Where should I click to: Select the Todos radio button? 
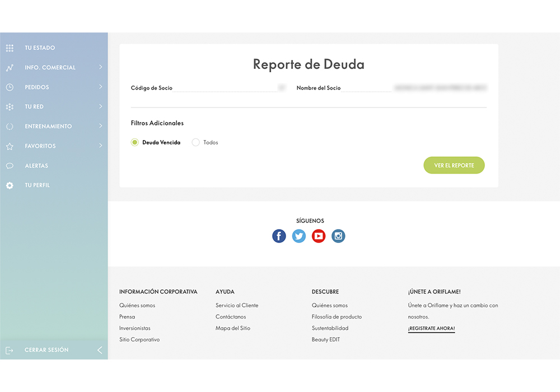click(x=195, y=143)
